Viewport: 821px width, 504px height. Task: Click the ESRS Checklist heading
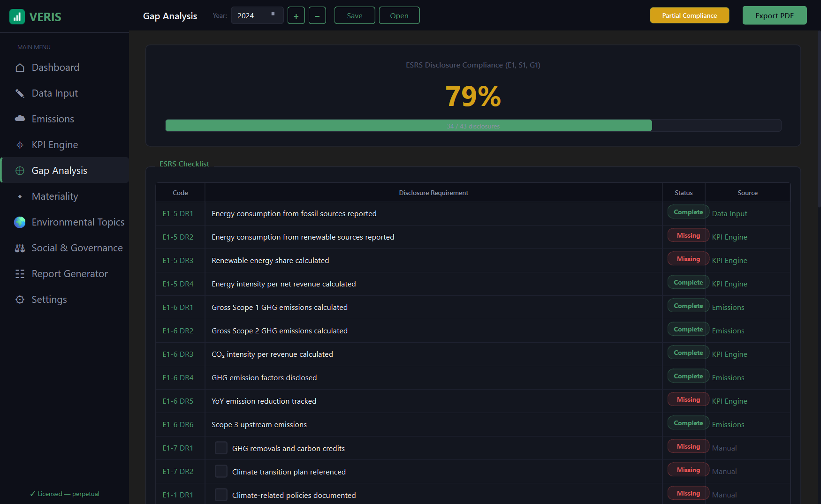pyautogui.click(x=184, y=164)
